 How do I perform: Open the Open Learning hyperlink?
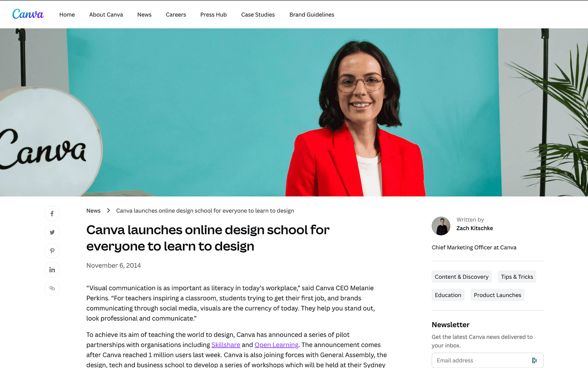click(x=276, y=345)
